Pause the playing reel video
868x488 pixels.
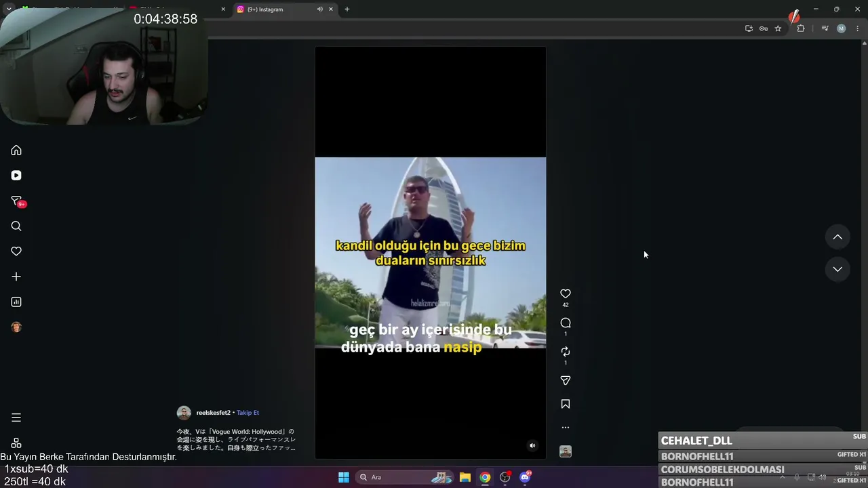point(431,253)
